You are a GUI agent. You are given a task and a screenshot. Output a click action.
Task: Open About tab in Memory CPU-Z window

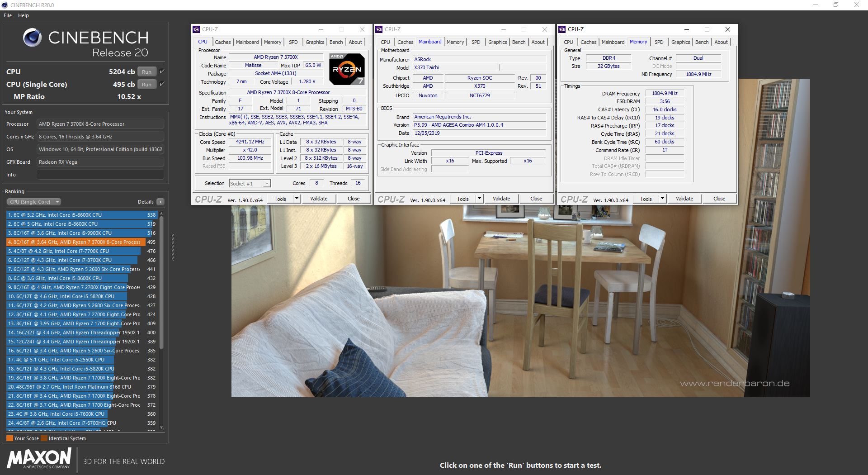721,42
